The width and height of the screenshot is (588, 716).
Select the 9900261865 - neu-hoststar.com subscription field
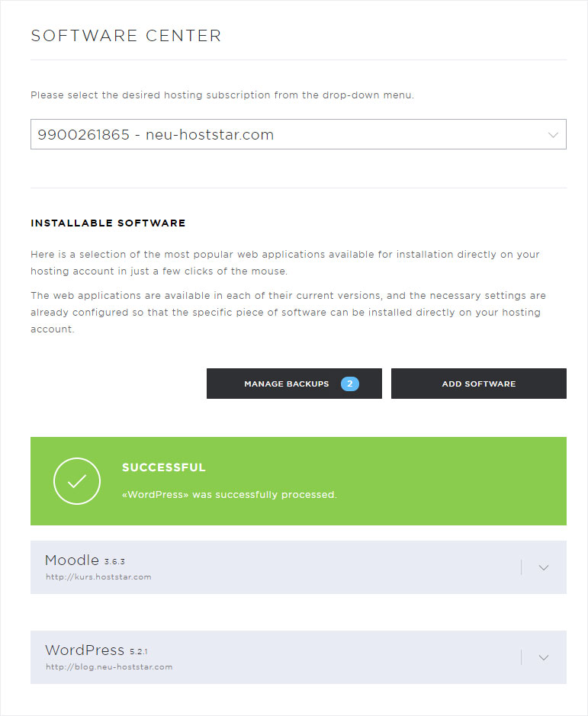[298, 134]
